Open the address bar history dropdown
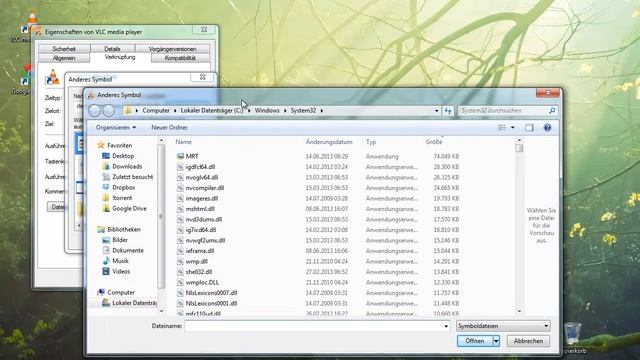 coord(436,111)
